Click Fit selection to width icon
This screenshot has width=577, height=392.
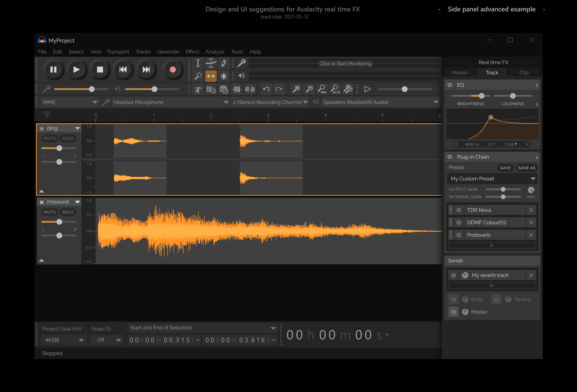(x=322, y=89)
